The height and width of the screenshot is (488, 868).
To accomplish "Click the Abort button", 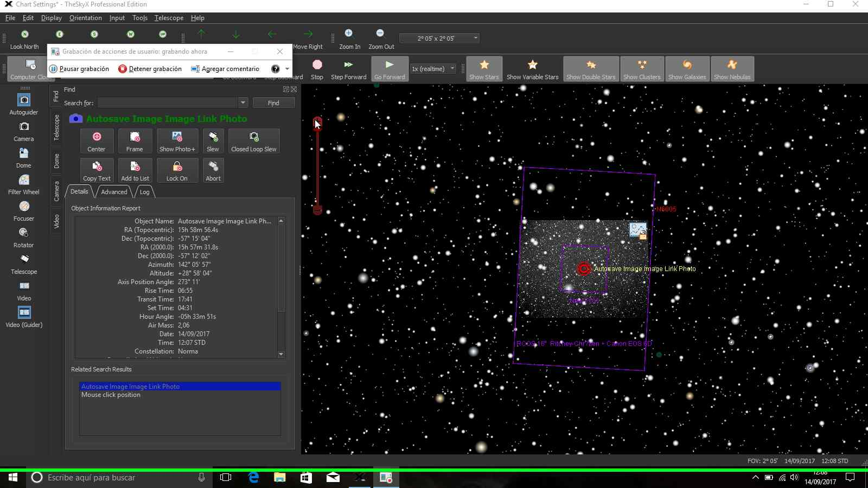I will tap(213, 170).
